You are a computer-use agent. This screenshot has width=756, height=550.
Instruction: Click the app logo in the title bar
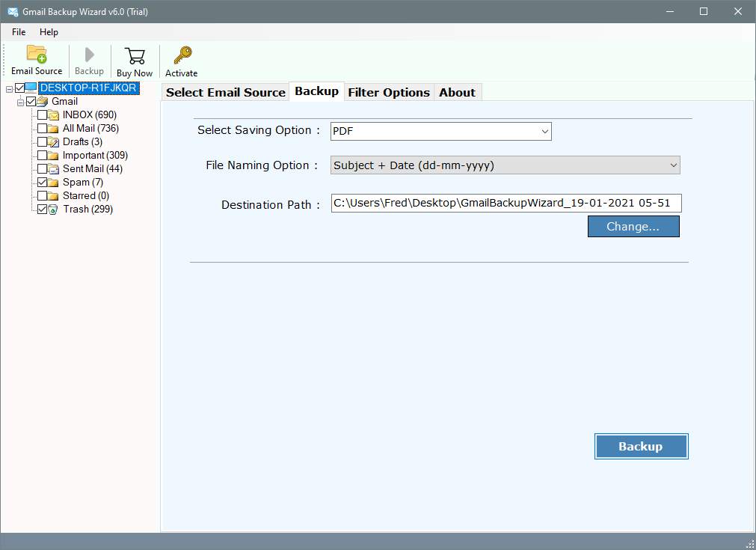[13, 11]
